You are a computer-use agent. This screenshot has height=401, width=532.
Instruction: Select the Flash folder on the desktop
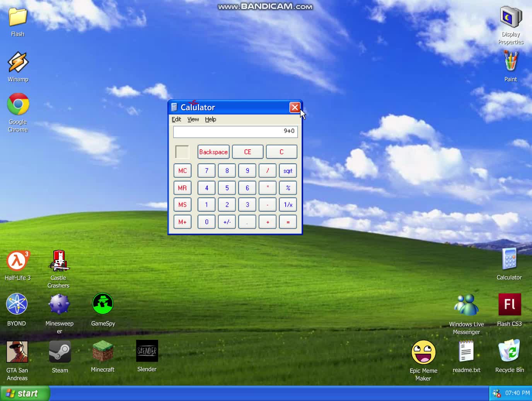[18, 17]
